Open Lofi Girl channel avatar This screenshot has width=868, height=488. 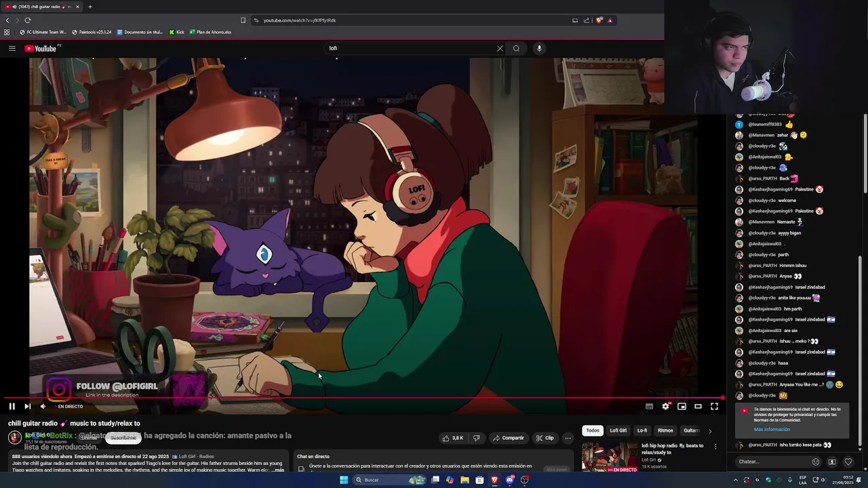[x=14, y=437]
